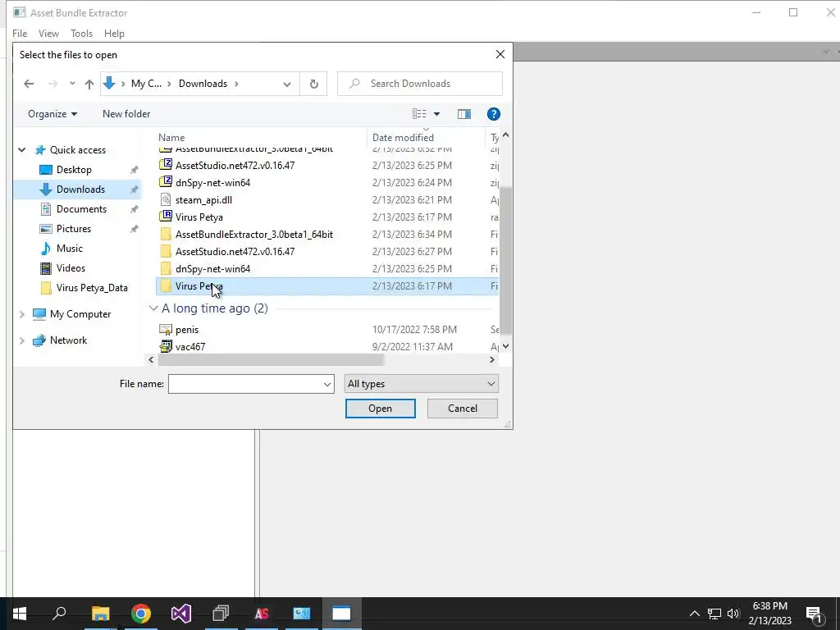
Task: Click the forward navigation arrow
Action: point(52,84)
